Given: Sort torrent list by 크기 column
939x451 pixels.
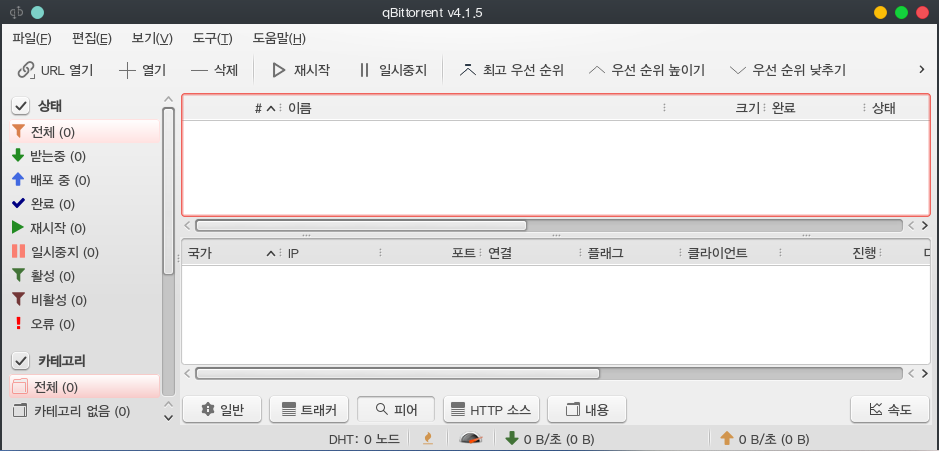Looking at the screenshot, I should coord(716,108).
